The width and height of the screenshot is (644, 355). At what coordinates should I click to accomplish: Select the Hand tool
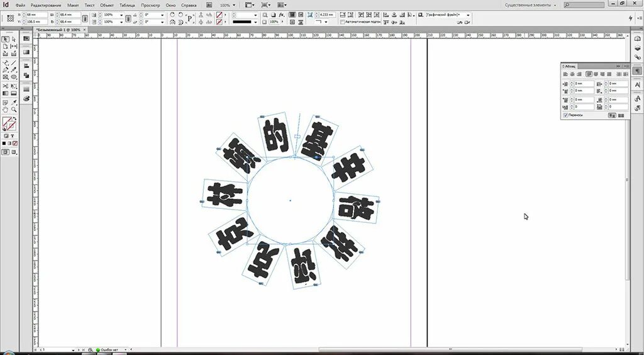tap(5, 110)
